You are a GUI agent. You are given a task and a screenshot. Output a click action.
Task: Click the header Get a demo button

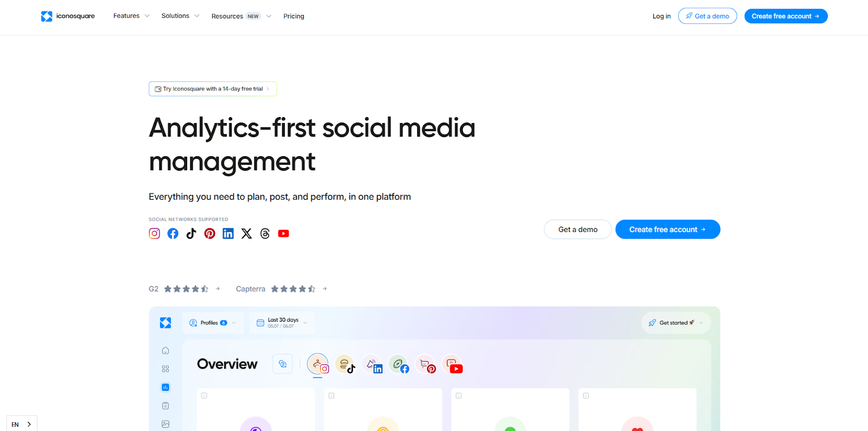tap(707, 16)
